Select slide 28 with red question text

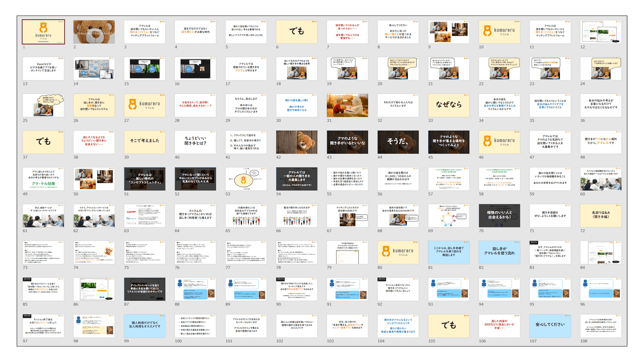[x=195, y=105]
